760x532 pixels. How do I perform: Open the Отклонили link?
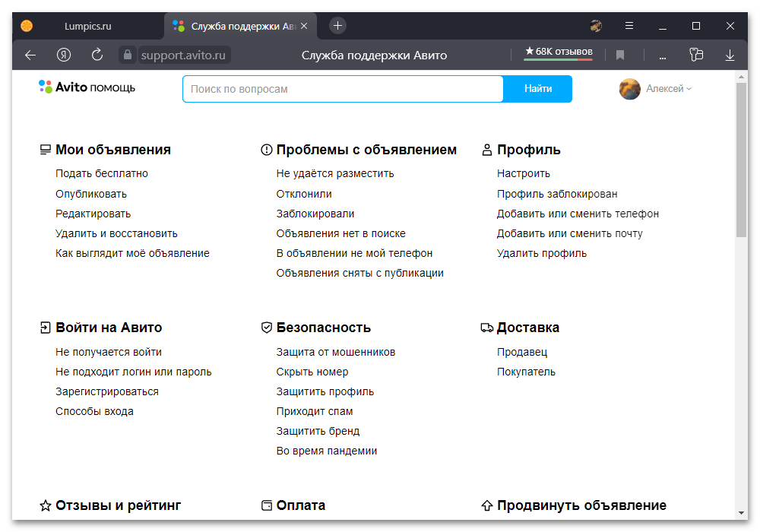(x=304, y=194)
